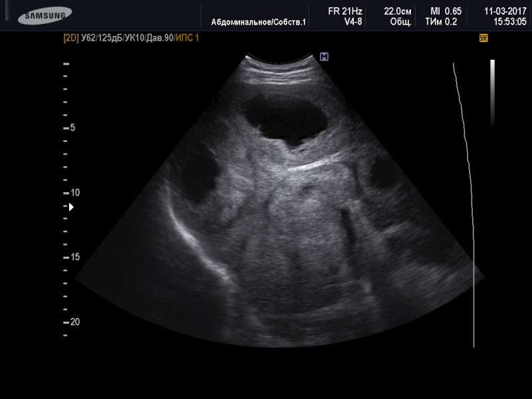This screenshot has height=399, width=532.
Task: Click the depth scale mark '20'
Action: point(75,322)
